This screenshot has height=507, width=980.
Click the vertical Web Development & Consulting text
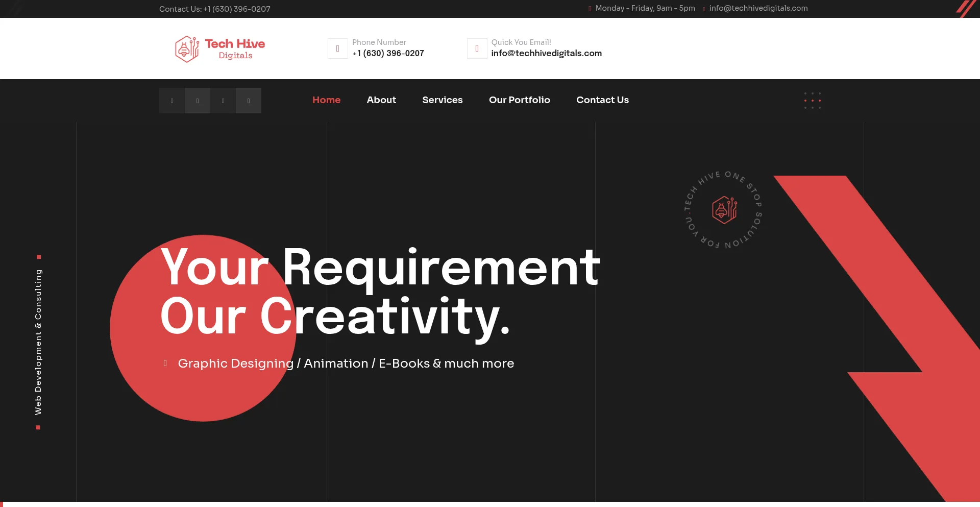click(38, 342)
